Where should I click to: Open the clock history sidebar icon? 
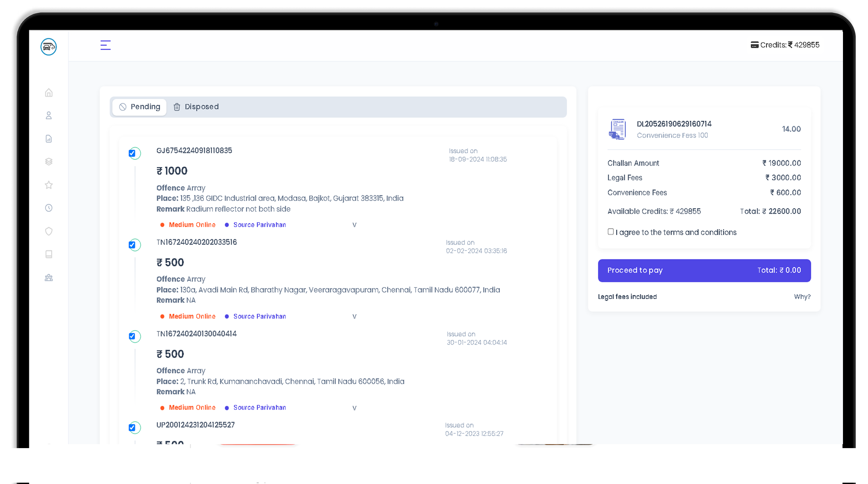(x=49, y=208)
